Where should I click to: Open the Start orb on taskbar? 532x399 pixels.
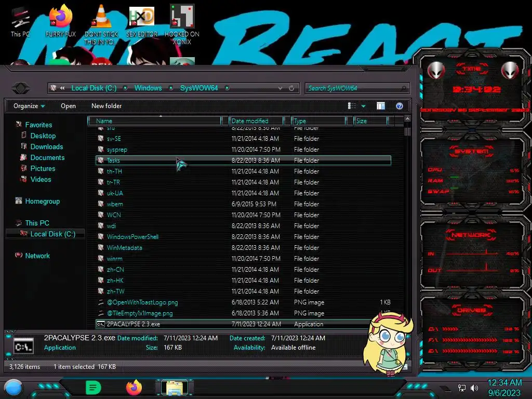pyautogui.click(x=14, y=388)
